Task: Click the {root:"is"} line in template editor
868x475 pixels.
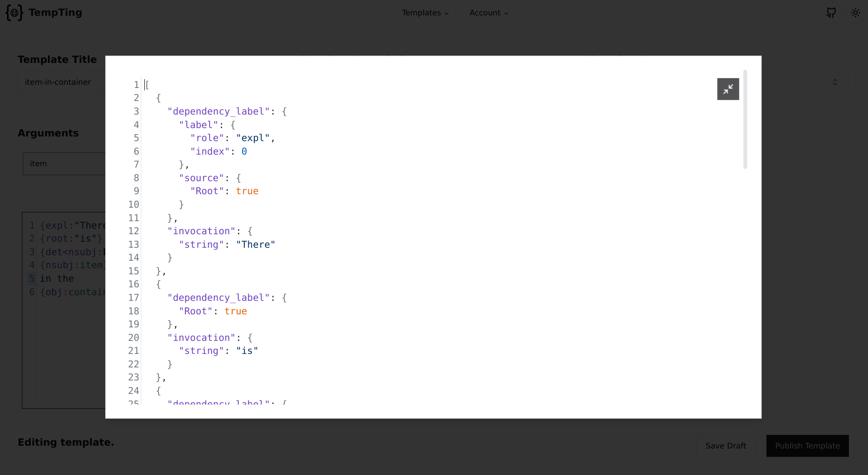Action: (71, 238)
